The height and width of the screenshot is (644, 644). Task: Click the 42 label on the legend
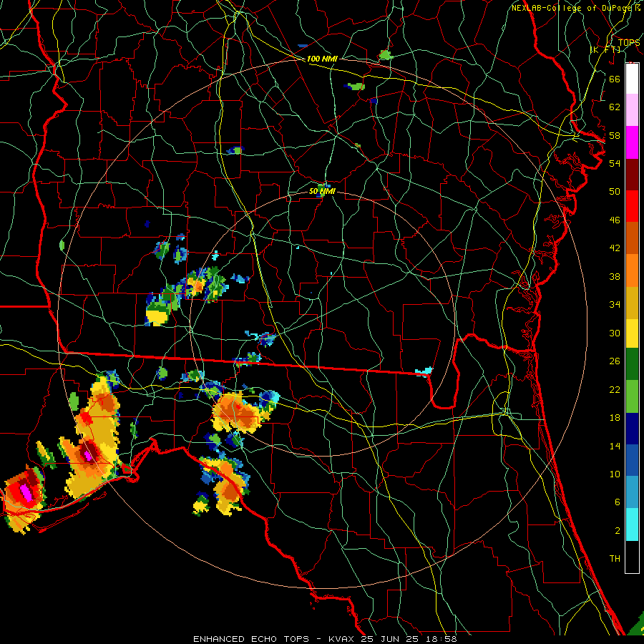click(615, 248)
